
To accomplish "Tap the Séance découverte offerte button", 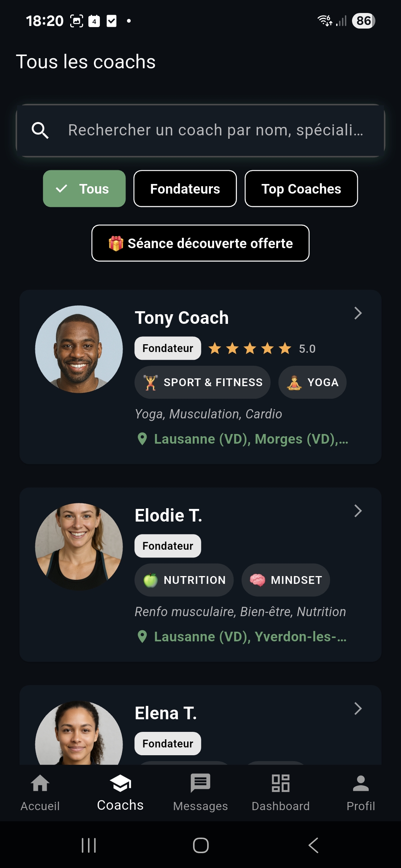I will click(200, 243).
